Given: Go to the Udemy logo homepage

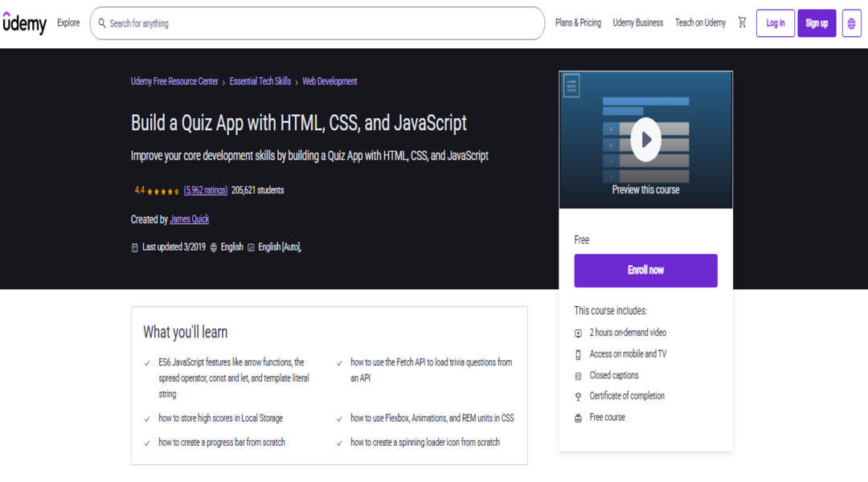Looking at the screenshot, I should point(25,23).
